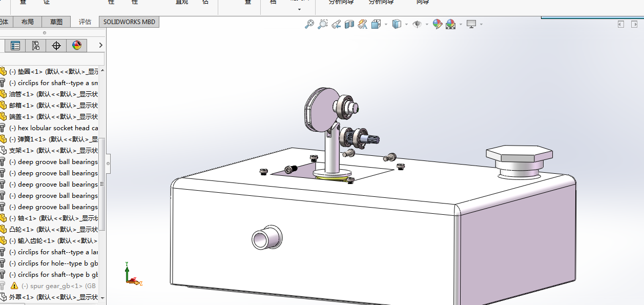
Task: Turn on the Section View tool
Action: pos(349,24)
